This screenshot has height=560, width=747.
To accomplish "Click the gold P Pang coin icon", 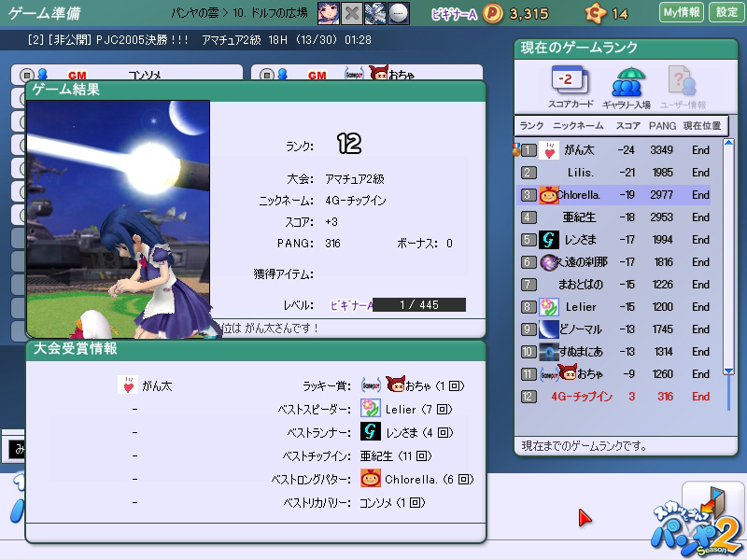I will click(493, 13).
